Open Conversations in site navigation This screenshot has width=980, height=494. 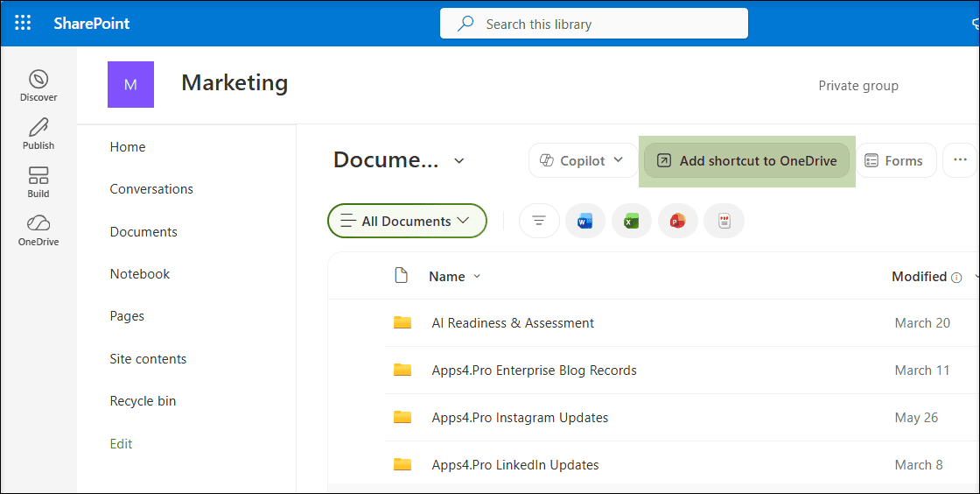151,189
